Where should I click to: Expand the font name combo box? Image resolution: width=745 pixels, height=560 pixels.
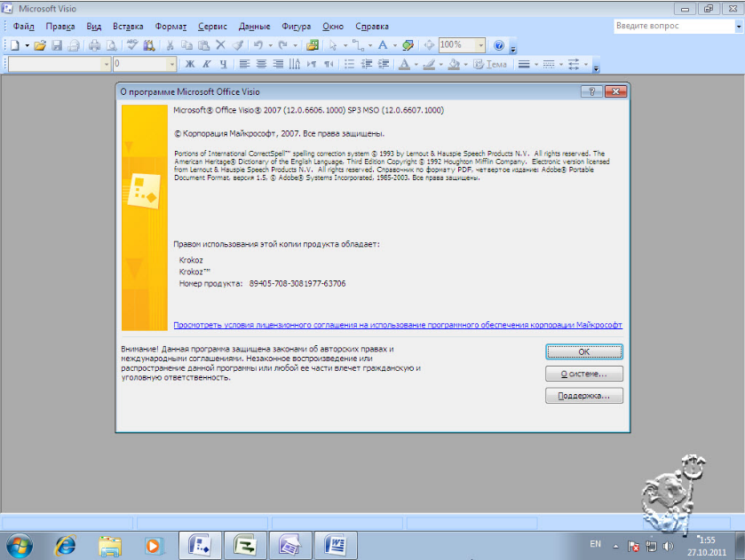107,64
